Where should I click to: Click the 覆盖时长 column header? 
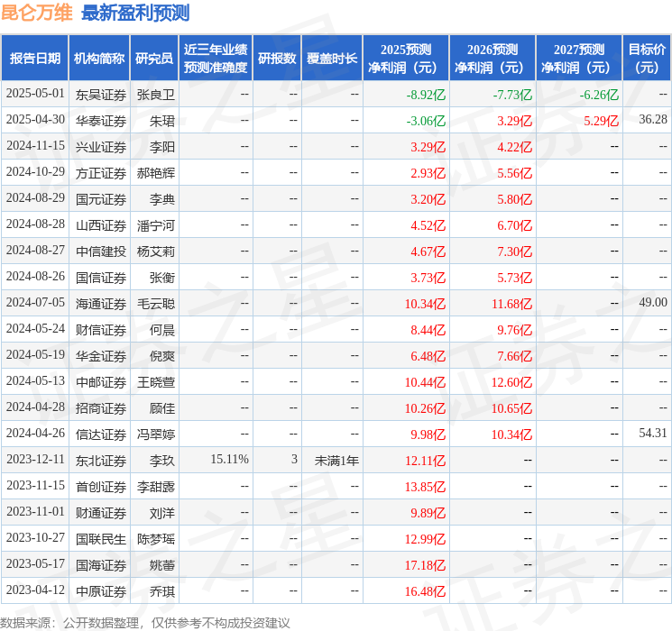click(x=332, y=59)
